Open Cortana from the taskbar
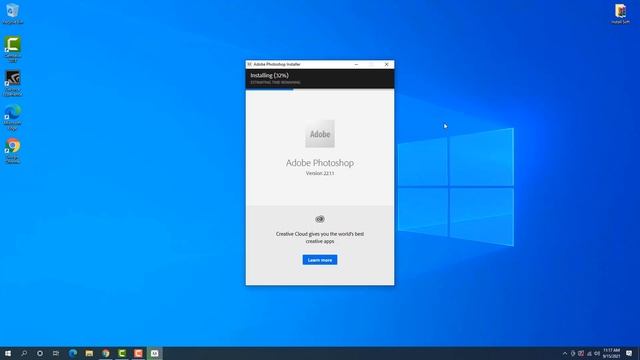 [x=40, y=353]
